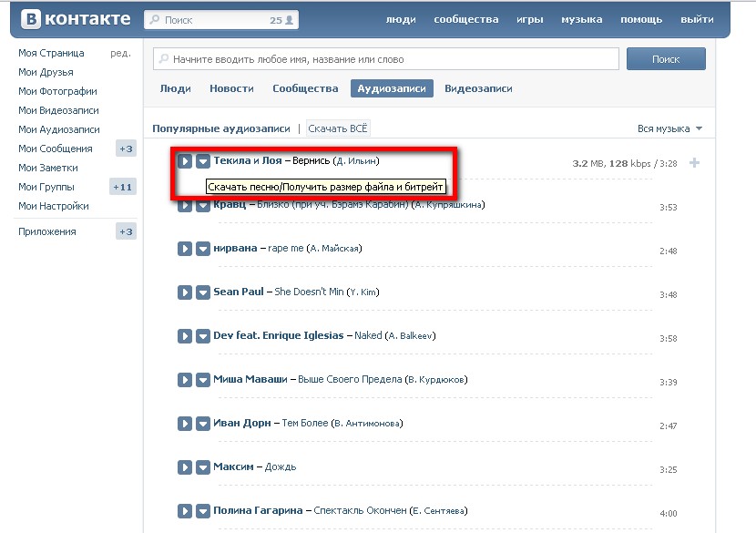This screenshot has width=756, height=533.
Task: Open Мои Заметки
Action: pyautogui.click(x=47, y=168)
